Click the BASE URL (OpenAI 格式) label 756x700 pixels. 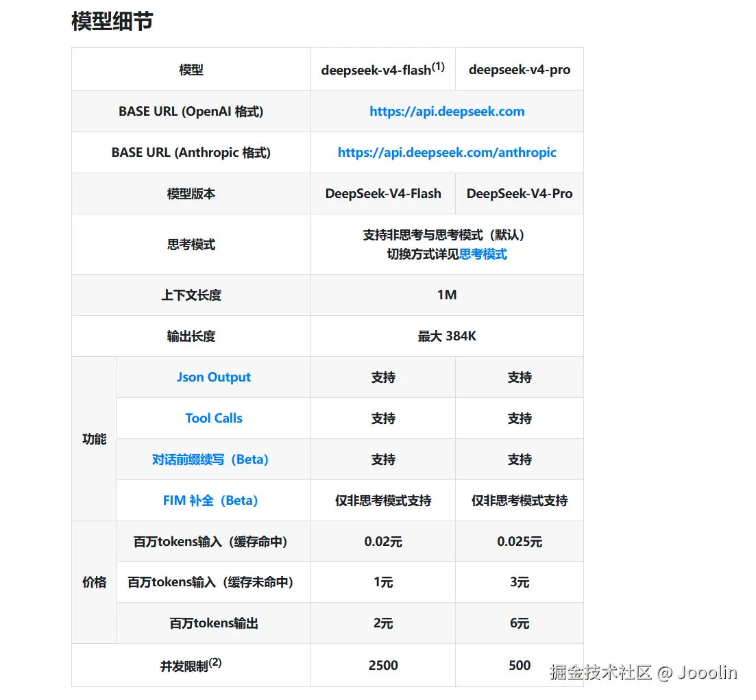point(191,111)
